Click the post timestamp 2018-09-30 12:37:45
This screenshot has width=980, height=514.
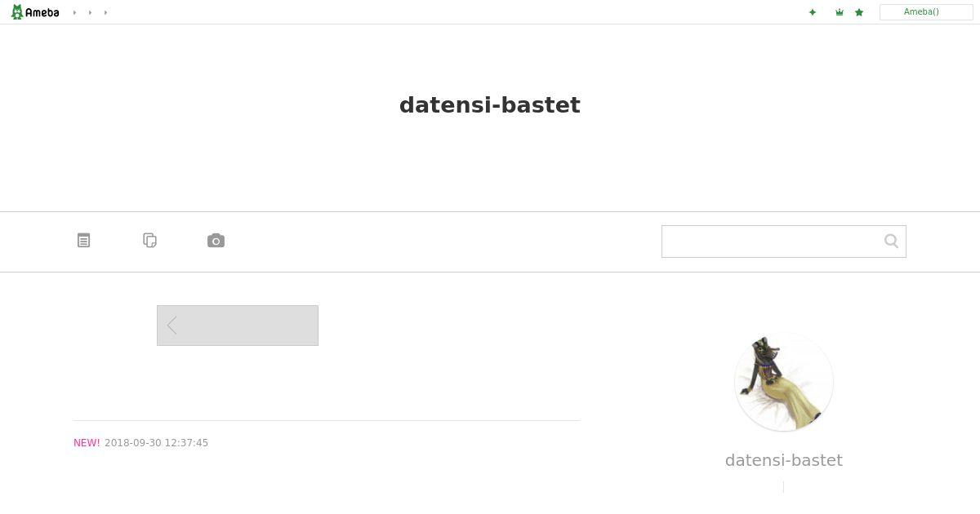(156, 443)
